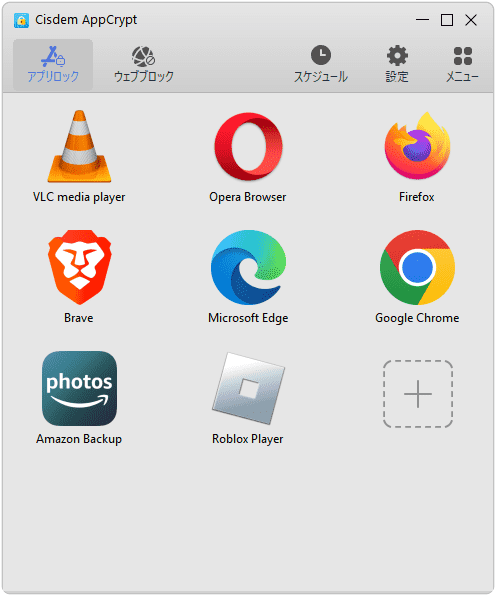496x596 pixels.
Task: Click the "Opera Browser" label
Action: pos(248,197)
